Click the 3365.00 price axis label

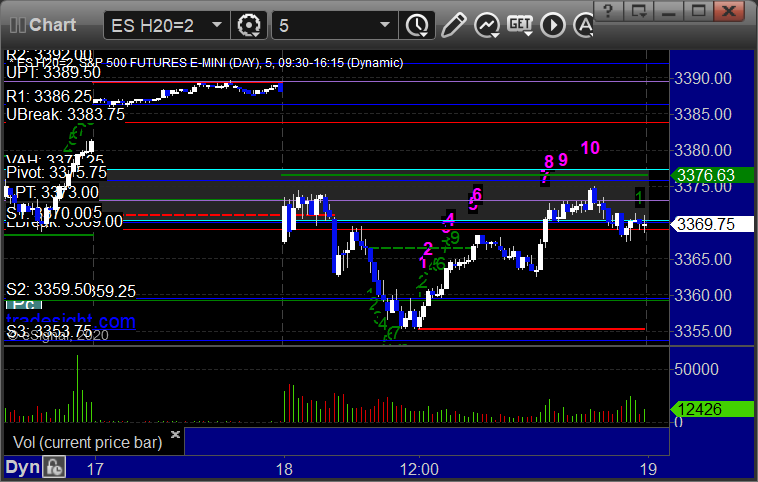[703, 259]
